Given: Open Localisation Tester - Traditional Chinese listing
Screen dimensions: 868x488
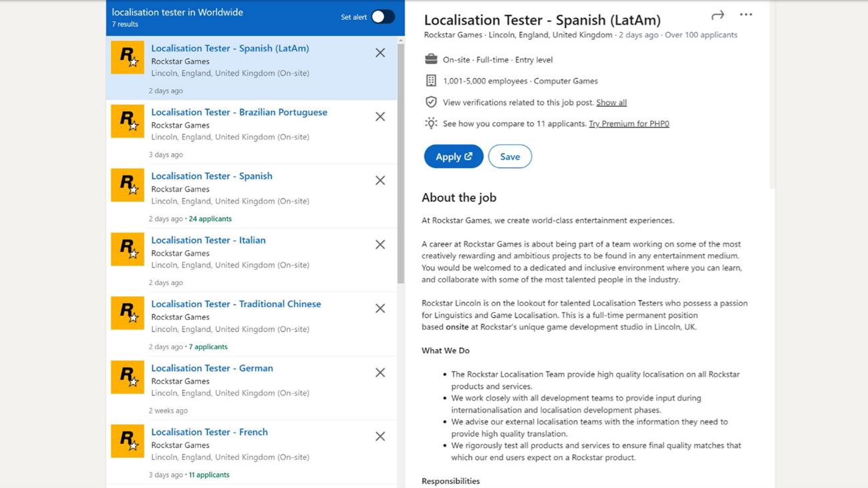Looking at the screenshot, I should (236, 304).
